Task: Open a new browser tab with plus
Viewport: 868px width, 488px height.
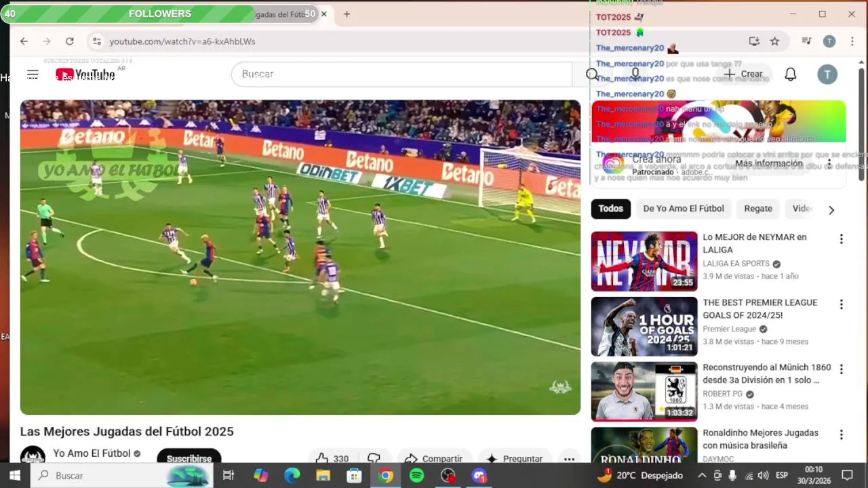Action: pyautogui.click(x=347, y=14)
